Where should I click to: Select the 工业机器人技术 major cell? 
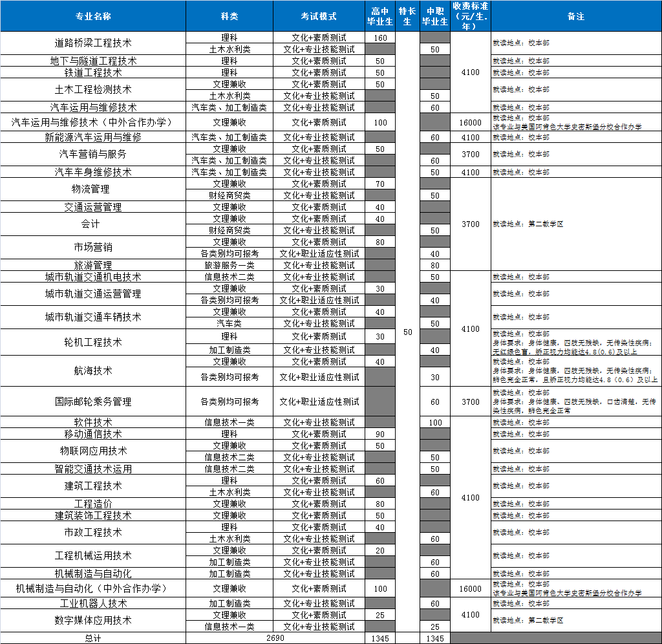pyautogui.click(x=92, y=603)
